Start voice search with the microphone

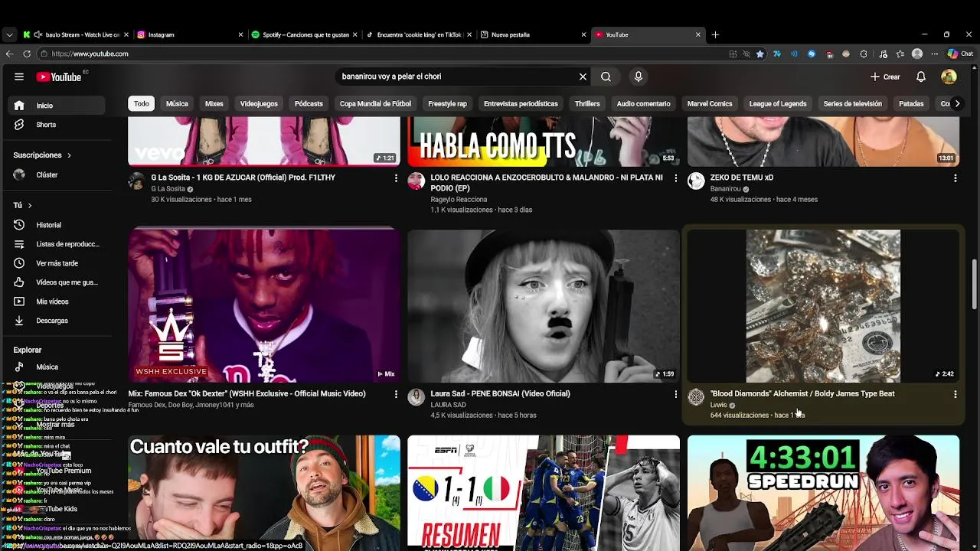click(x=638, y=77)
